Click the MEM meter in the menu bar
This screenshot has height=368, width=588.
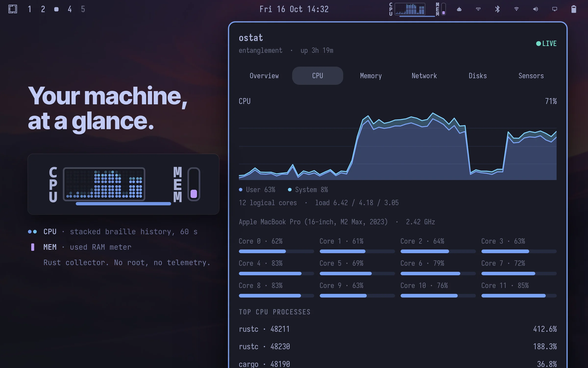pyautogui.click(x=443, y=9)
